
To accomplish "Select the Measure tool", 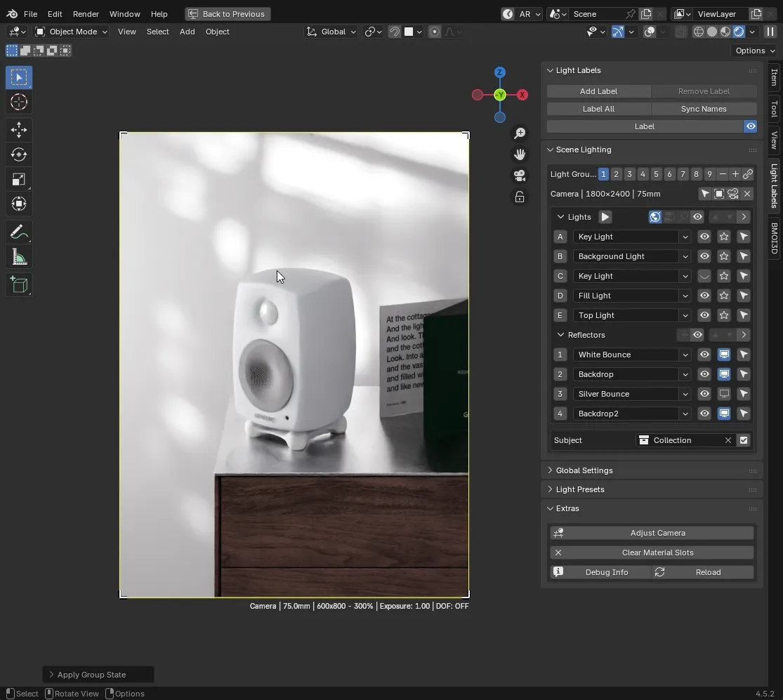I will pyautogui.click(x=18, y=257).
